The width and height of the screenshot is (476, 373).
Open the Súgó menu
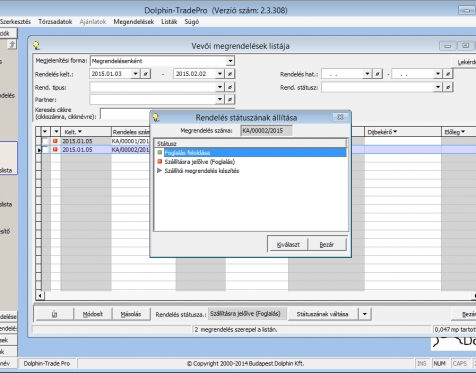pos(192,22)
